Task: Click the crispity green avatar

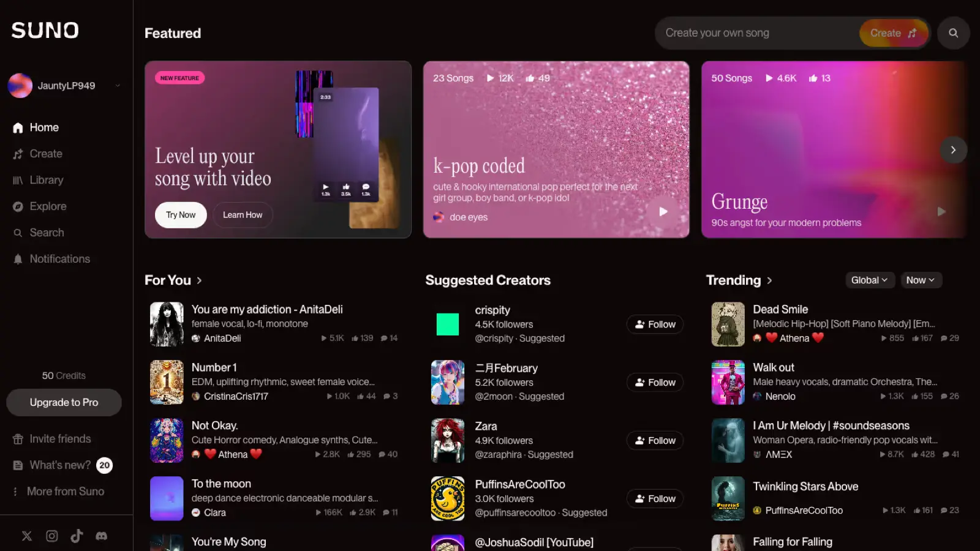Action: tap(448, 324)
